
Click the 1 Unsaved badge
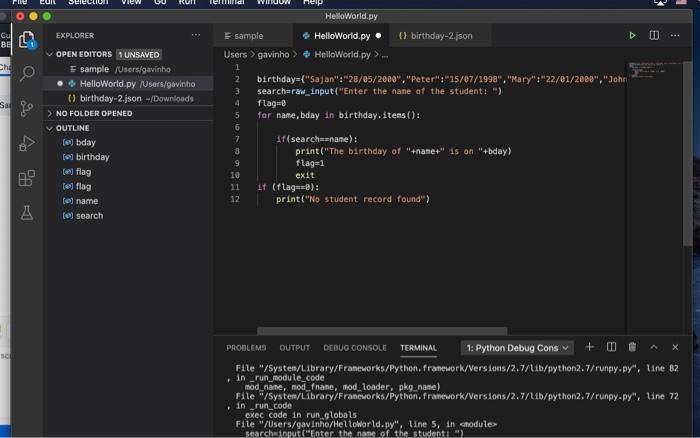point(139,54)
